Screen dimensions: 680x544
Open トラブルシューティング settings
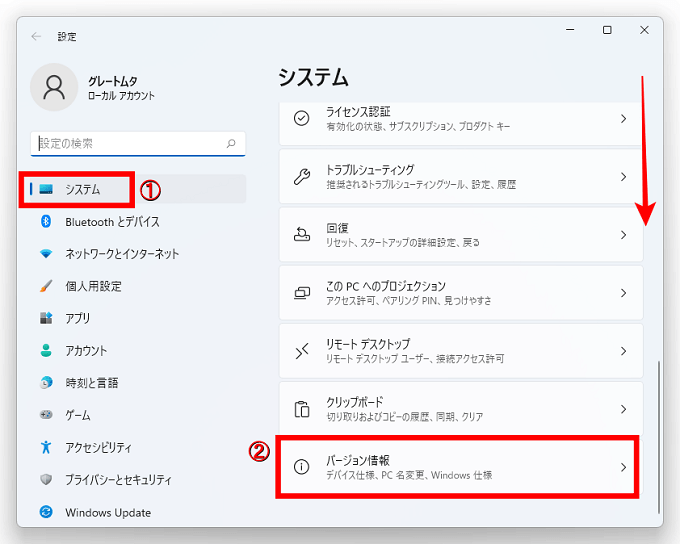pos(461,177)
